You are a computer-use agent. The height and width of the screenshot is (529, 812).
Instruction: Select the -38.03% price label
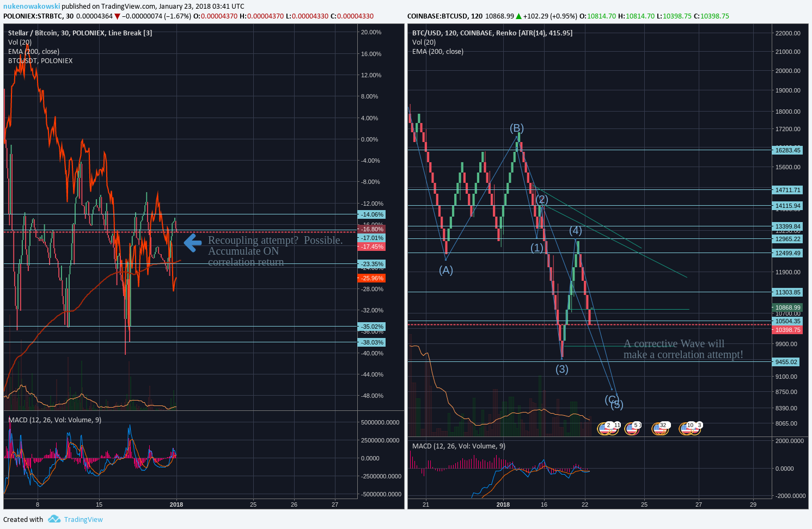point(371,342)
